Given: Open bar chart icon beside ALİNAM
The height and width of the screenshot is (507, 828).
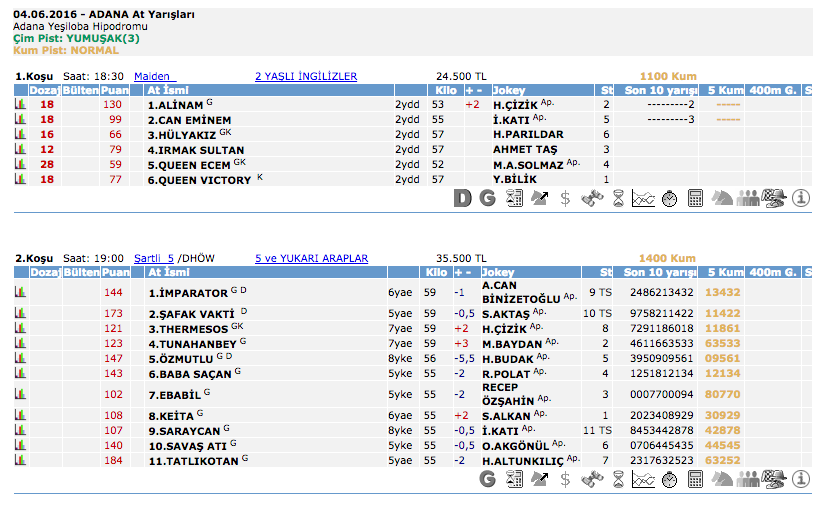Looking at the screenshot, I should pyautogui.click(x=20, y=104).
